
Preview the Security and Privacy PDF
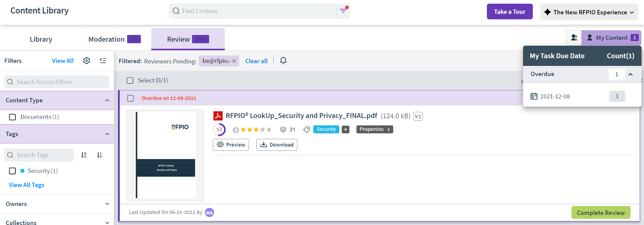(x=231, y=145)
